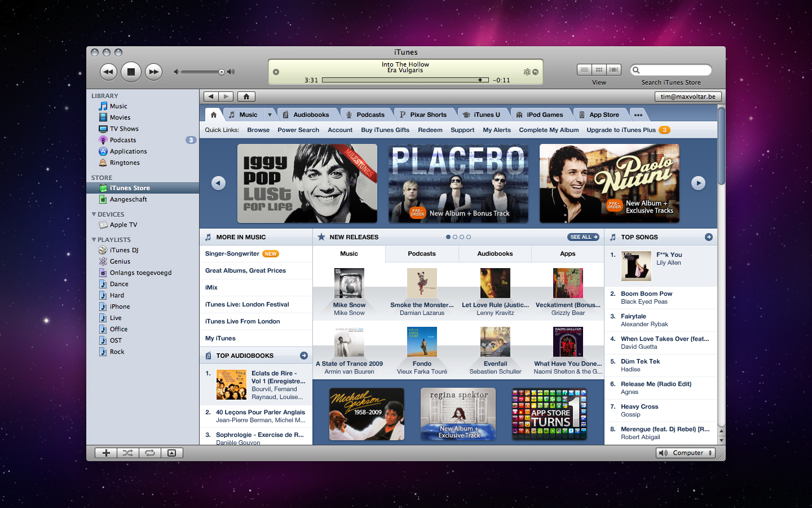Focus the Search iTunes Store field
The image size is (812, 508).
pos(671,70)
